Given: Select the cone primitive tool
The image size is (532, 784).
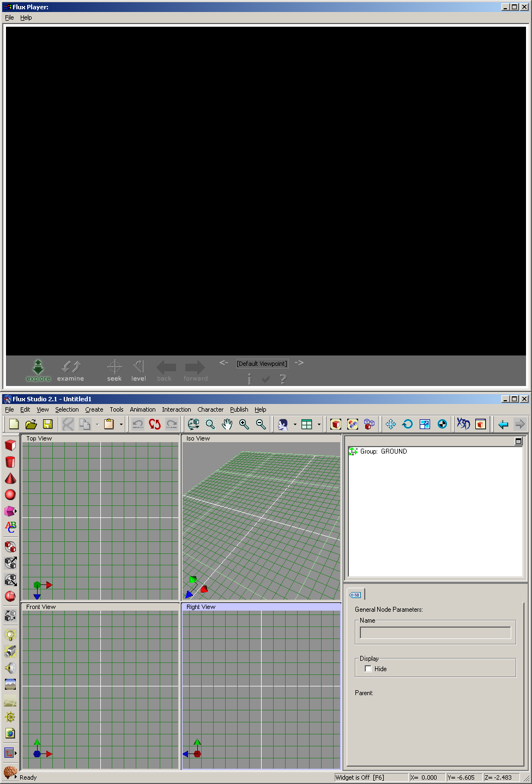Looking at the screenshot, I should click(x=10, y=479).
